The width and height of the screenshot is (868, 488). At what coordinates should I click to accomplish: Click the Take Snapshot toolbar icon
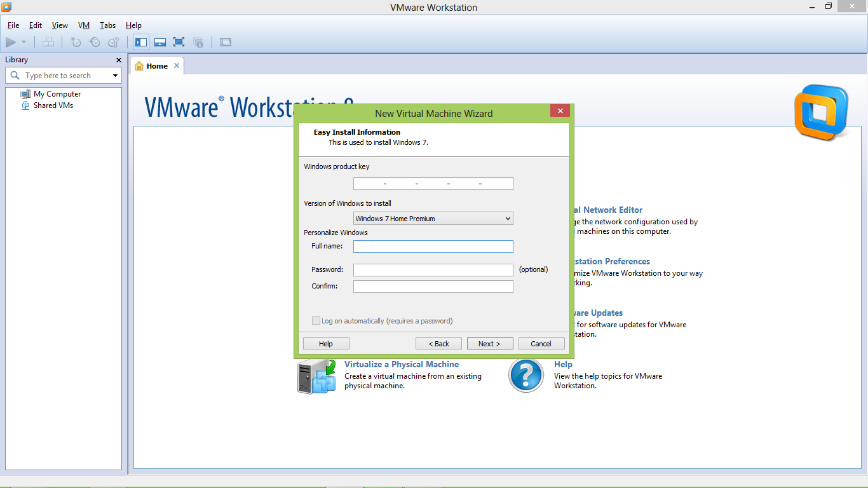pos(76,42)
